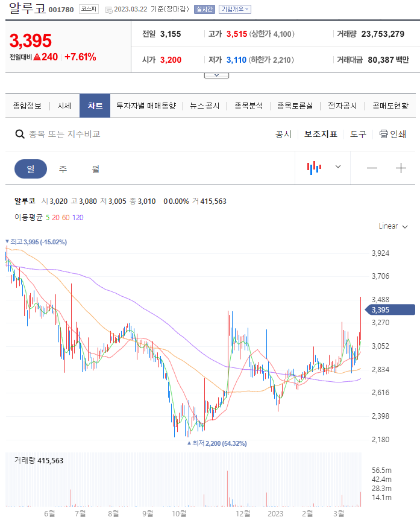Open the Linear scale dropdown
Viewport: 420px width, 523px height.
pyautogui.click(x=393, y=226)
